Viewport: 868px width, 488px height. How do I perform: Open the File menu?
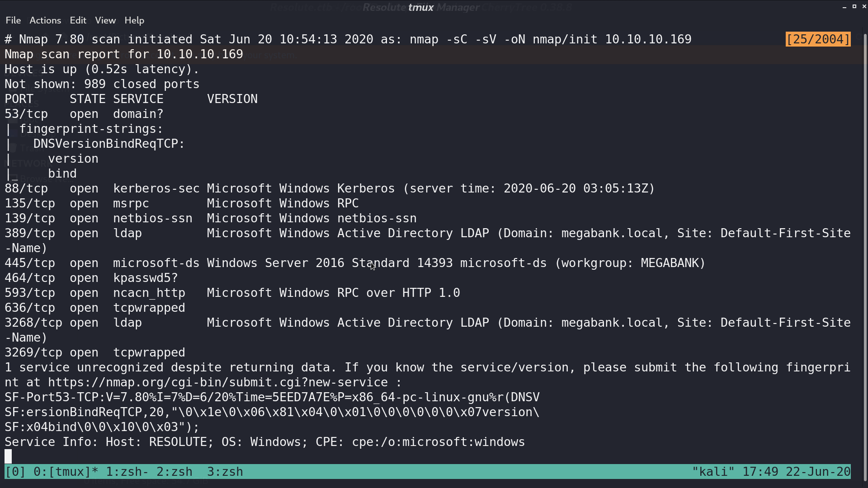pyautogui.click(x=13, y=20)
